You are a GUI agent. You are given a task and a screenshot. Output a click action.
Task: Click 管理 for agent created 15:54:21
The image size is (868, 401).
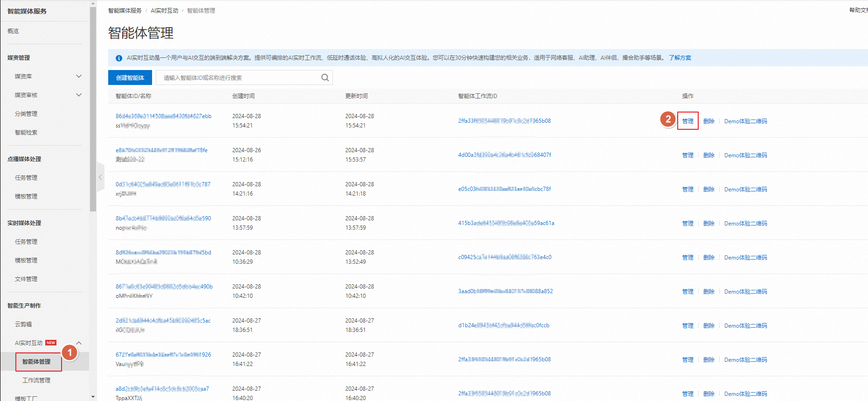688,121
